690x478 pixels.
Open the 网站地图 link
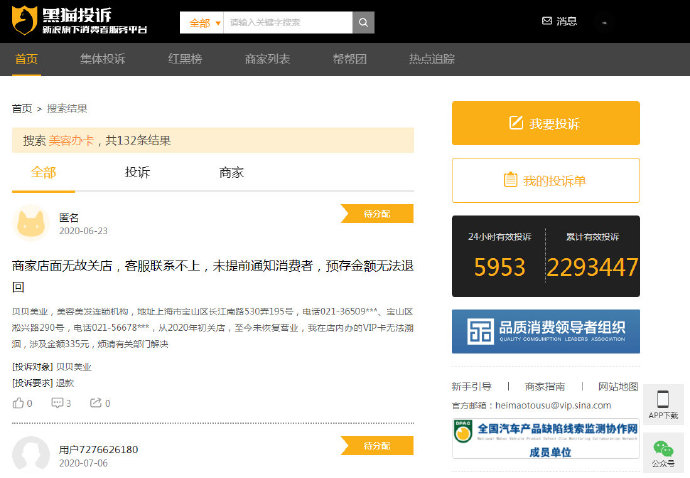[x=618, y=386]
